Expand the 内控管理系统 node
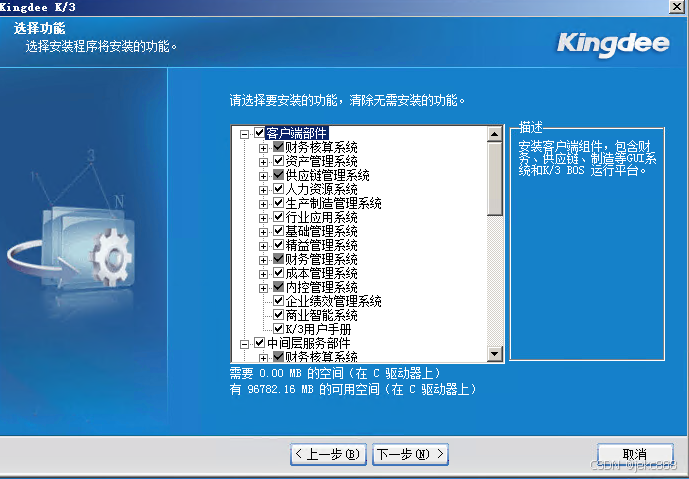This screenshot has height=479, width=689. tap(263, 288)
